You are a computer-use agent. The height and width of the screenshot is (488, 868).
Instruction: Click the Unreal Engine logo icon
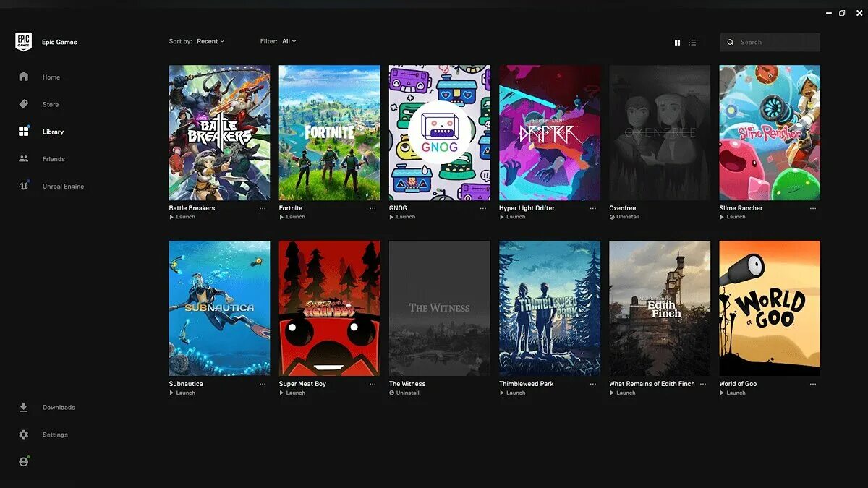click(23, 186)
